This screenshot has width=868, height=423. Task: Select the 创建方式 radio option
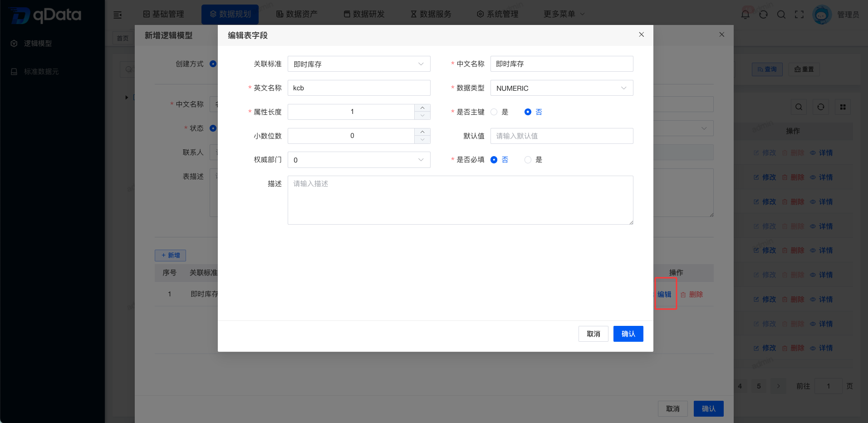tap(213, 64)
